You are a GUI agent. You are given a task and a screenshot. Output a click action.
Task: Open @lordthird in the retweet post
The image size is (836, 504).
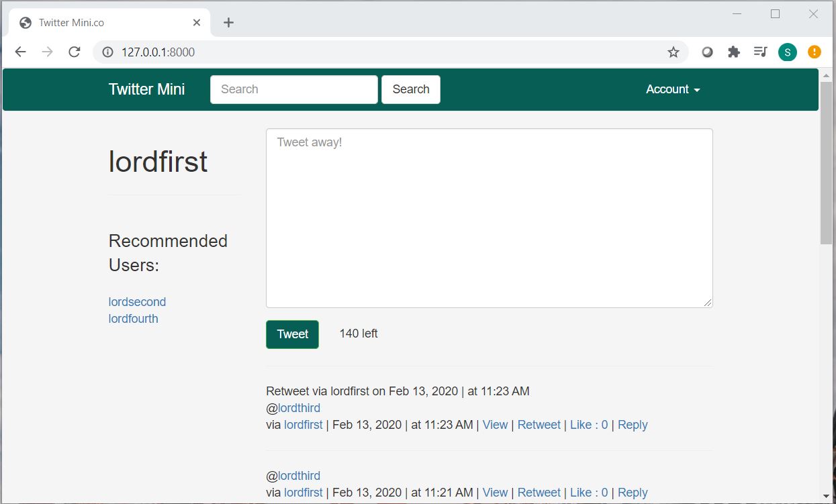tap(299, 408)
